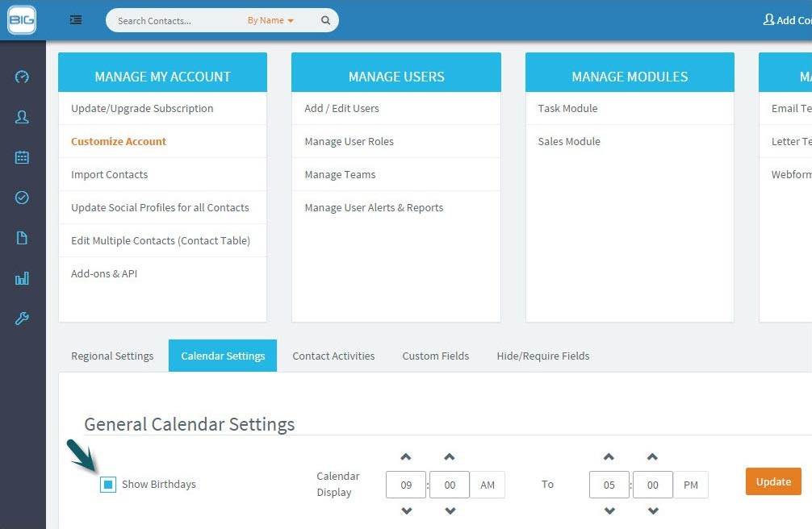Toggle the Show Birthdays checkbox
Viewport: 812px width, 529px height.
107,485
